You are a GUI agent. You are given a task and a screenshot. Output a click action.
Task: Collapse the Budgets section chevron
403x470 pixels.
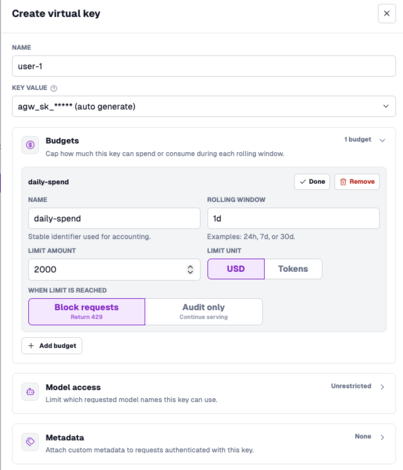382,140
